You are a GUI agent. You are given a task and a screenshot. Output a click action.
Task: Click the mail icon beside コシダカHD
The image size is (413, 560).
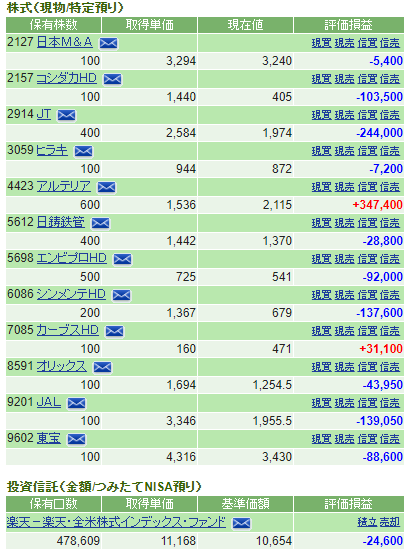pos(113,79)
